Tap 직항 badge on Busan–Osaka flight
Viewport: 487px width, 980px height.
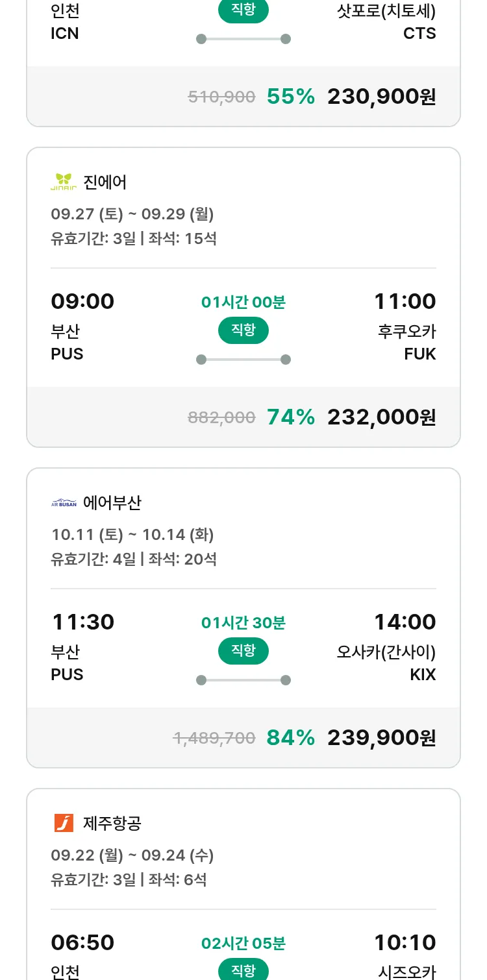(x=243, y=651)
